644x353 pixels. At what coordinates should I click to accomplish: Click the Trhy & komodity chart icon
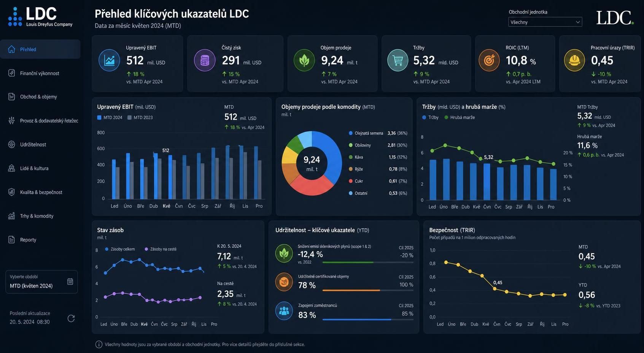point(11,216)
